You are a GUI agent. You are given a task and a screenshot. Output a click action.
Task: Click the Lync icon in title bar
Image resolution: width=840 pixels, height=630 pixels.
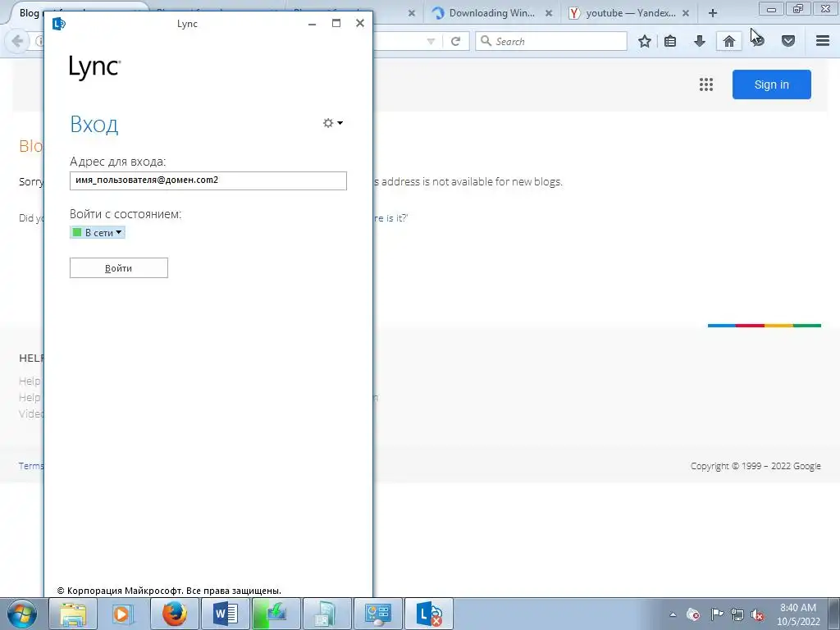coord(58,24)
